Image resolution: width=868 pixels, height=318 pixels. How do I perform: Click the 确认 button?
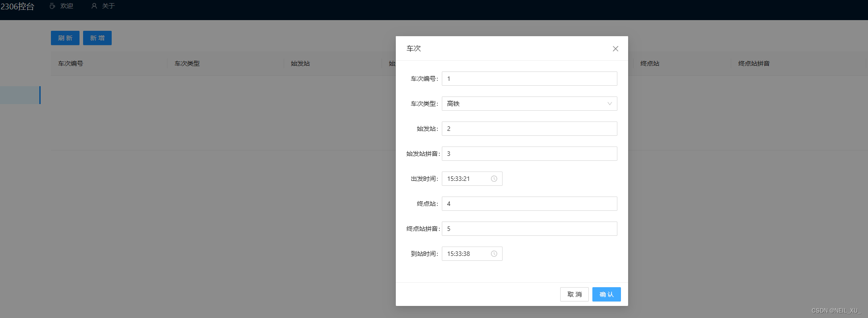[606, 294]
